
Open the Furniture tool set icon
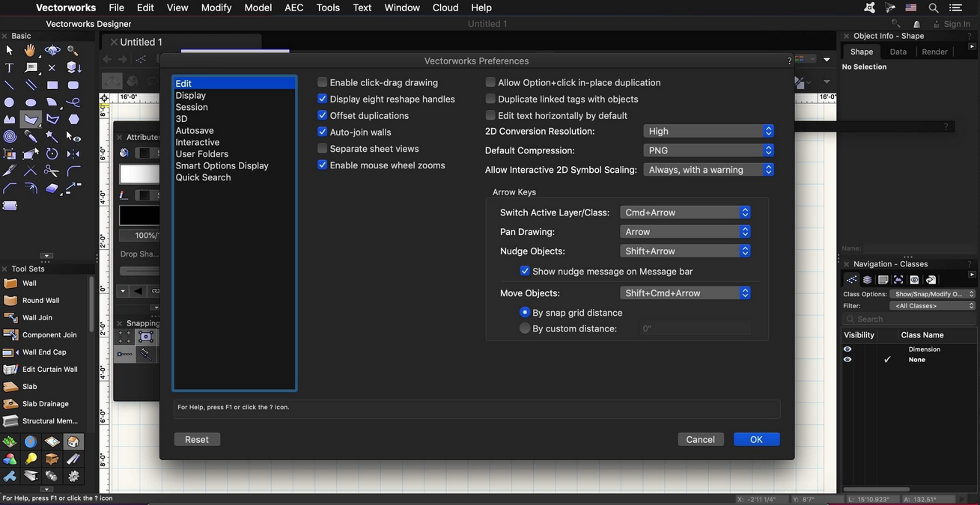coord(52,459)
